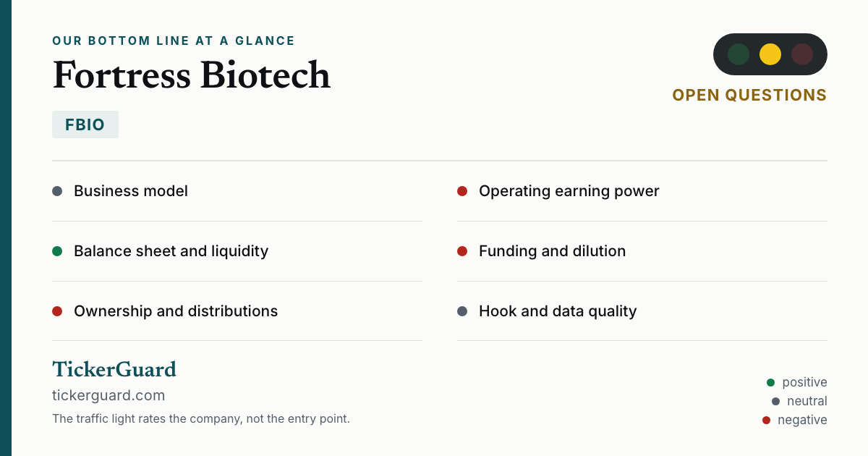Image resolution: width=868 pixels, height=456 pixels.
Task: Open the tickerguard.com link
Action: pos(109,395)
